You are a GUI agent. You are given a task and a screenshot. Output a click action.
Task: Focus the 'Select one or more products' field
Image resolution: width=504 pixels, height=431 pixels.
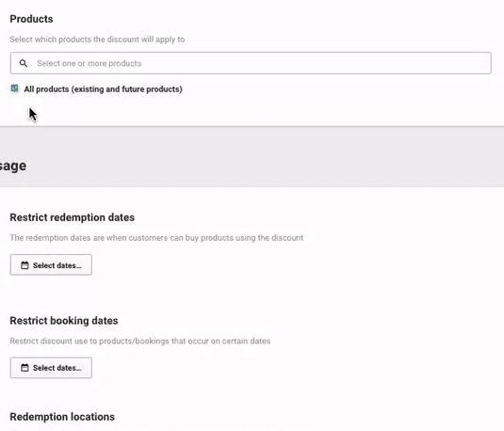coord(251,63)
